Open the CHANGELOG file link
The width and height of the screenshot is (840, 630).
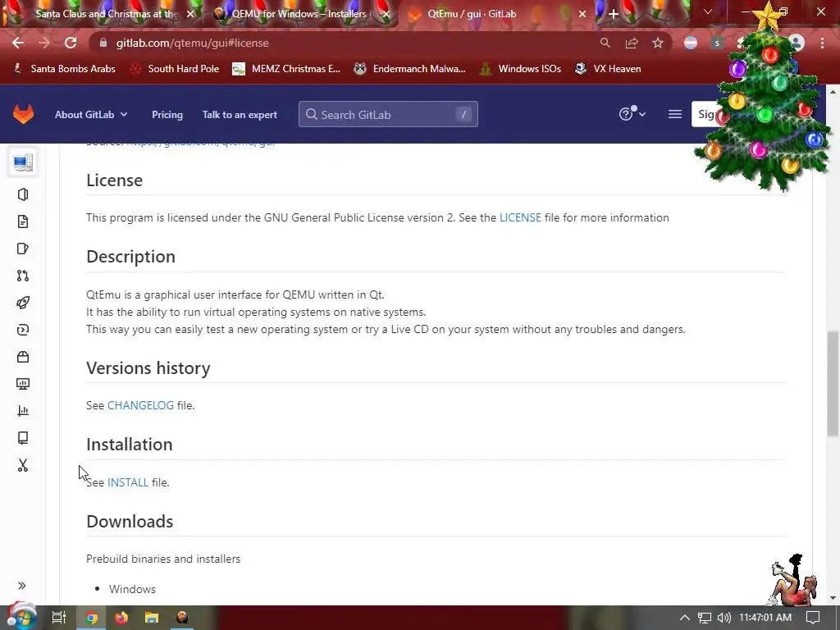point(140,405)
